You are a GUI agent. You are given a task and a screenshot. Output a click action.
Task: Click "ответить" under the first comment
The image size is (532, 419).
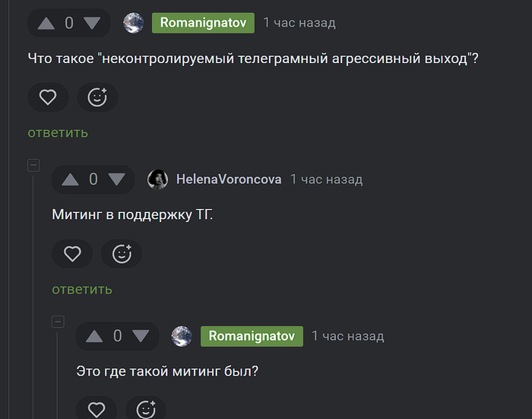58,132
